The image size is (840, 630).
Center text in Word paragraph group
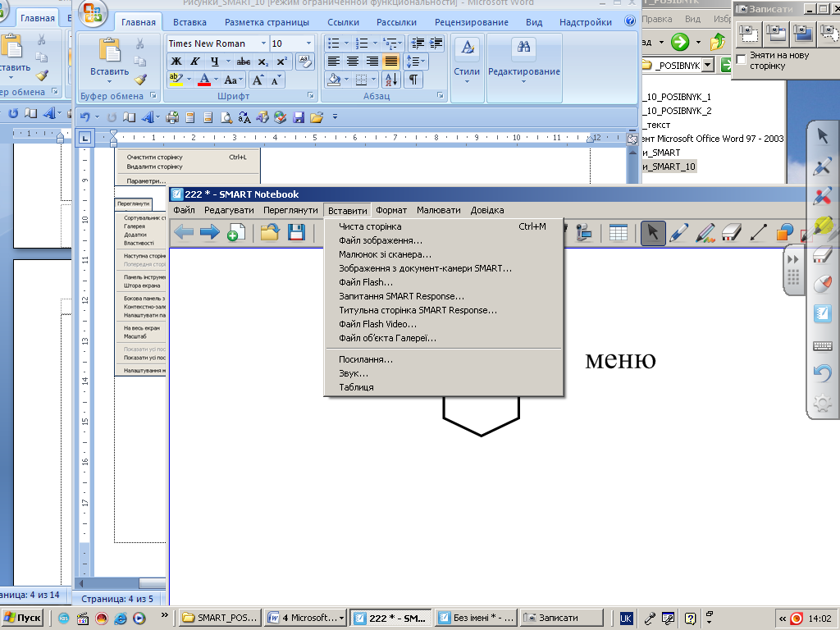(x=353, y=62)
